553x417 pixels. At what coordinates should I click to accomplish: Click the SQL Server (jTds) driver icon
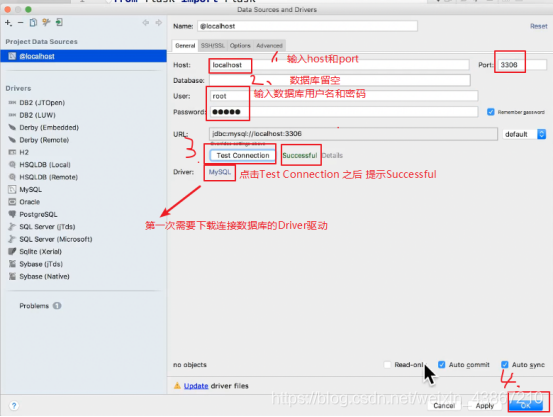click(12, 226)
